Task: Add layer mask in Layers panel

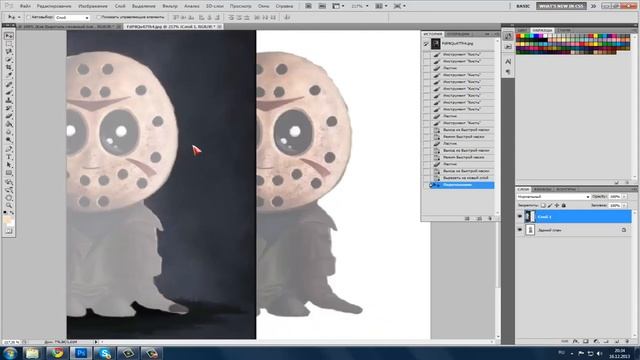Action: 586,341
